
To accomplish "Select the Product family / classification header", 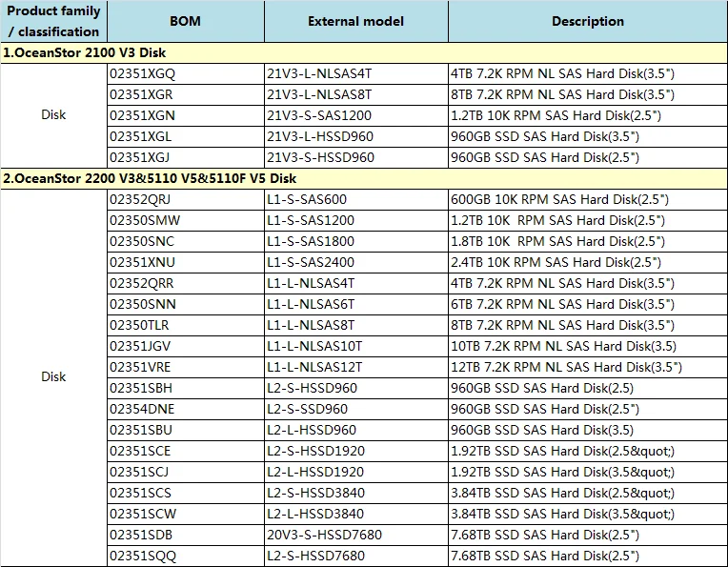I will 53,21.
